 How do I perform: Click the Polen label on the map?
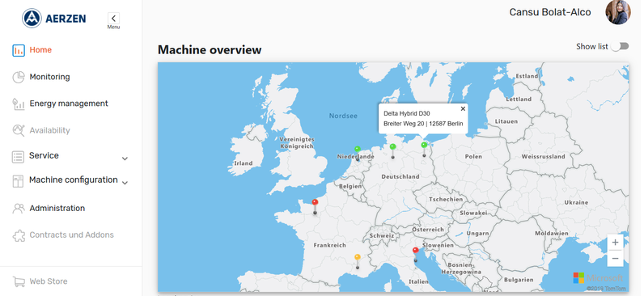(473, 156)
